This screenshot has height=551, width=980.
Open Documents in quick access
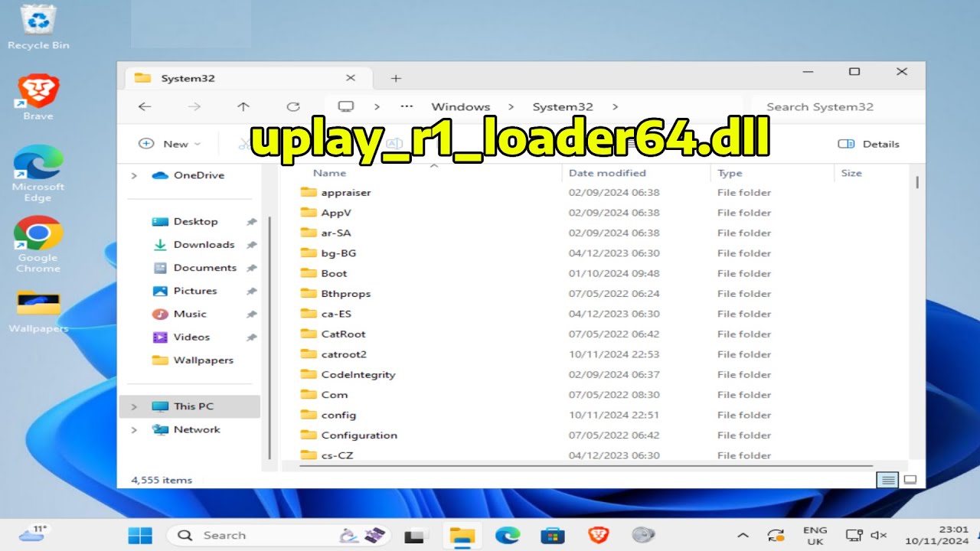194,267
